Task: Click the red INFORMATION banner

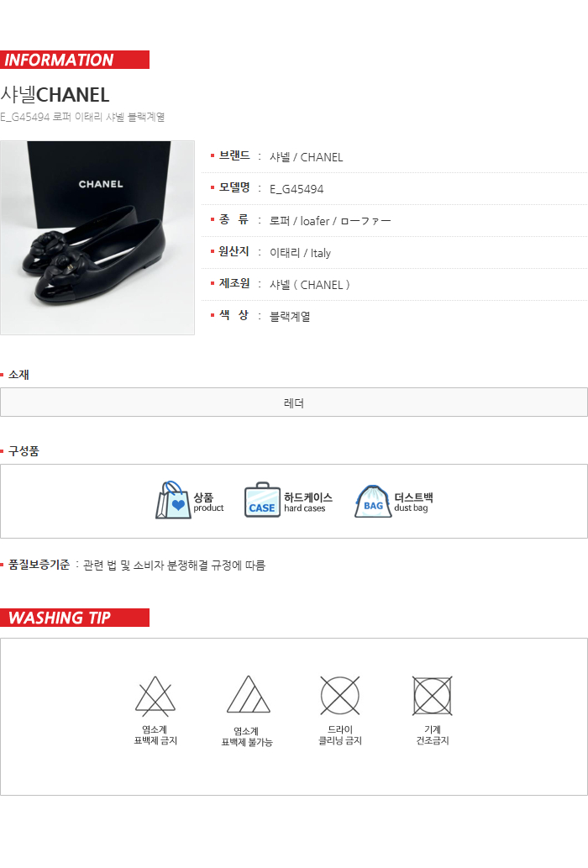Action: click(x=75, y=60)
